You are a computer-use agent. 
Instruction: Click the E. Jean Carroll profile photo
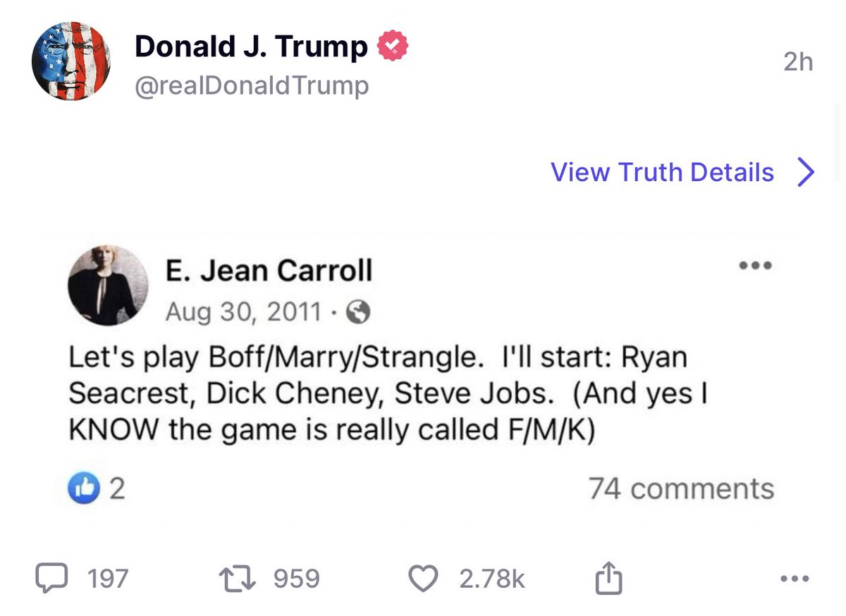coord(108,285)
